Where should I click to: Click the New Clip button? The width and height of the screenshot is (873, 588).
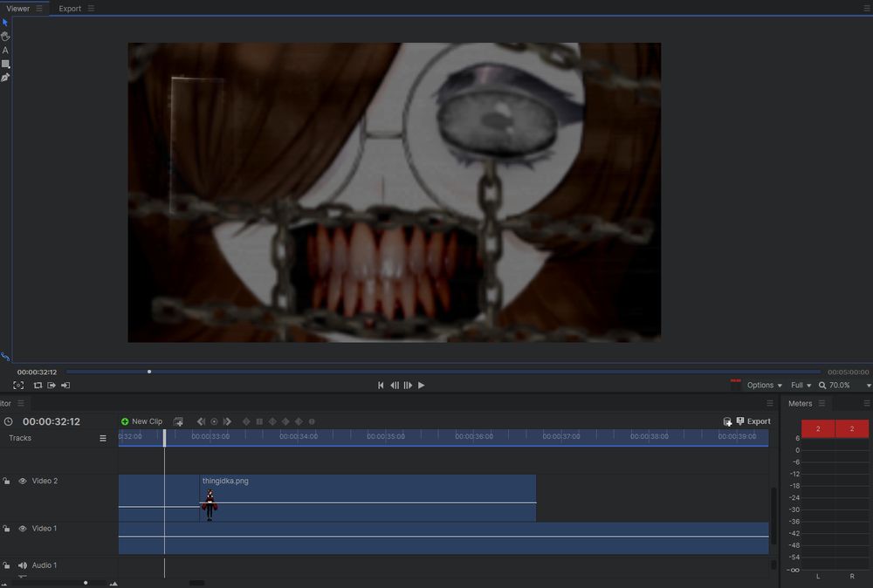click(141, 421)
